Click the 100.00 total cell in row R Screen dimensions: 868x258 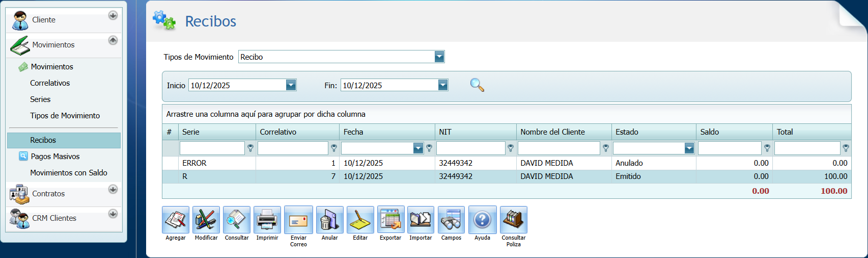[812, 176]
